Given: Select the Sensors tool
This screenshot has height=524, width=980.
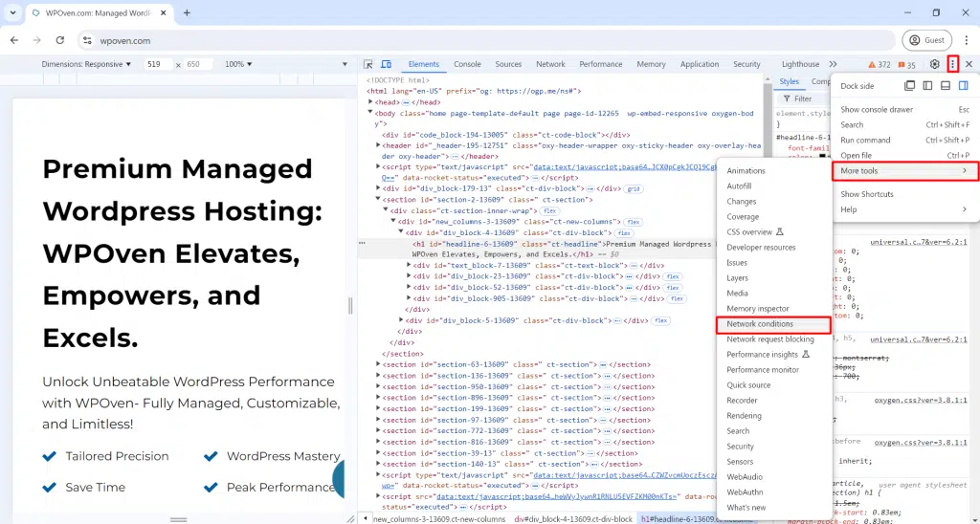Looking at the screenshot, I should (x=773, y=462).
